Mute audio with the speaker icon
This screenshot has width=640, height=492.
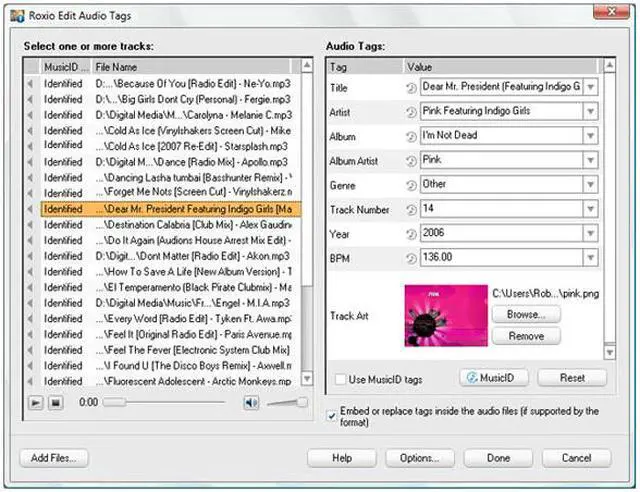[252, 402]
